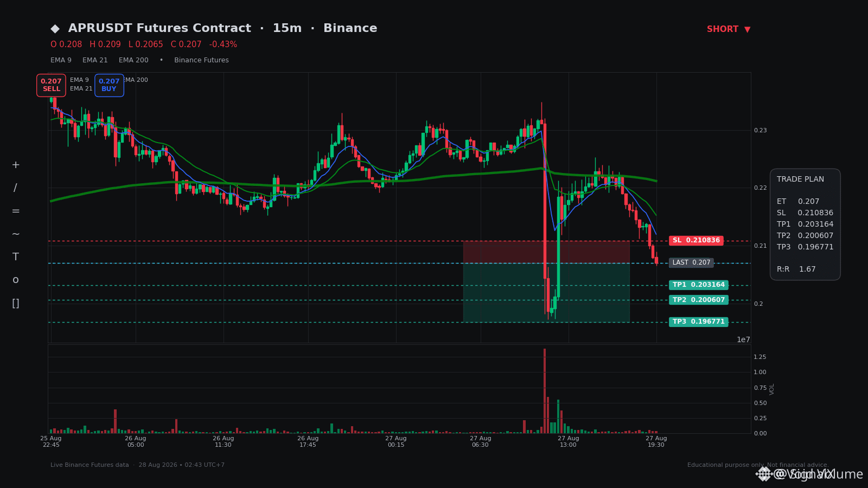
Task: Click the ET 0.207 row in Trade Plan
Action: point(798,202)
